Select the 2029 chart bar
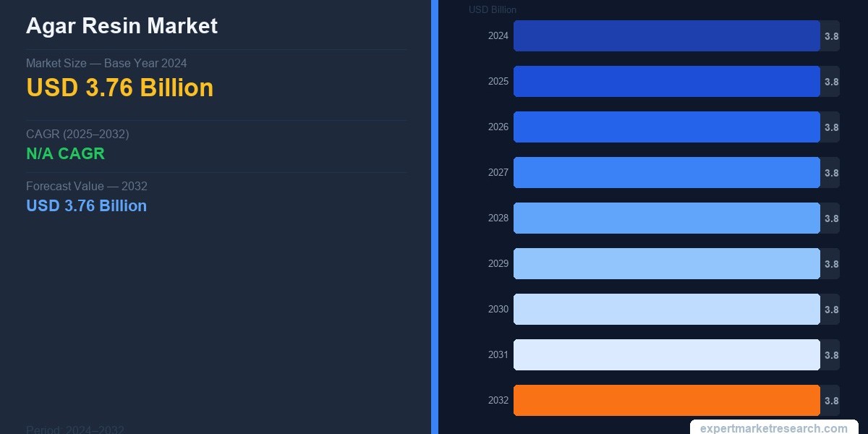868x434 pixels. pyautogui.click(x=666, y=264)
